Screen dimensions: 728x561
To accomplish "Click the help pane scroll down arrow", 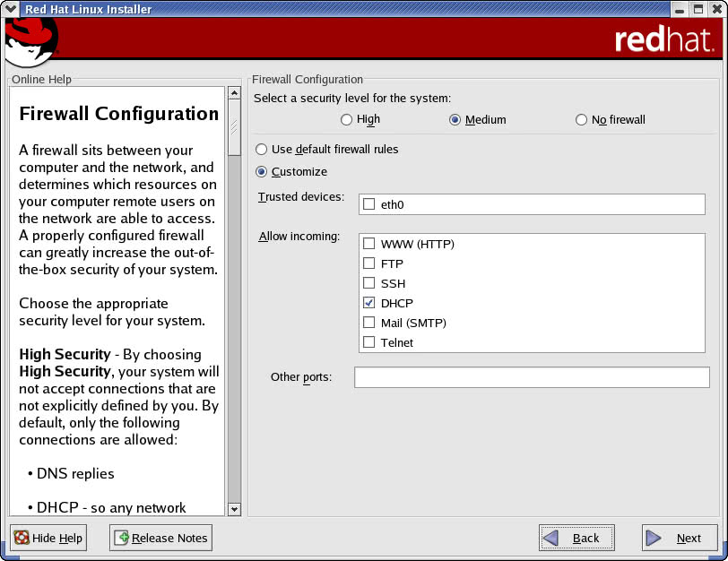I will pyautogui.click(x=235, y=509).
